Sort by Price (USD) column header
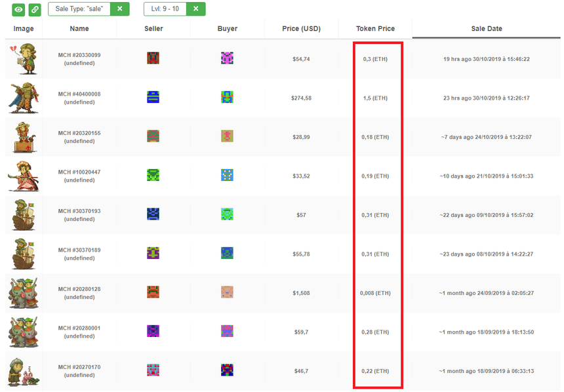Screen dimensions: 564x392 pyautogui.click(x=301, y=29)
